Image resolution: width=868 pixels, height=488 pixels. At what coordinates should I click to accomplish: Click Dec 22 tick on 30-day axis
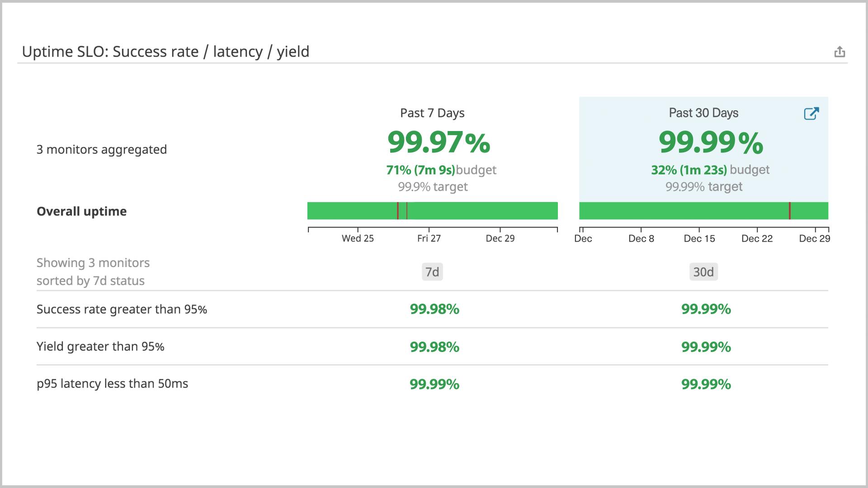click(x=757, y=238)
